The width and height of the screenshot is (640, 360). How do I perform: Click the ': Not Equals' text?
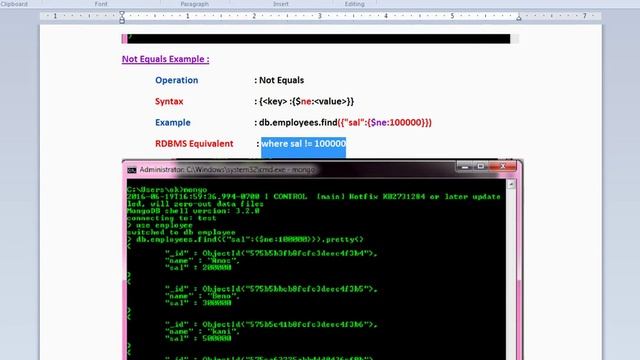[279, 80]
